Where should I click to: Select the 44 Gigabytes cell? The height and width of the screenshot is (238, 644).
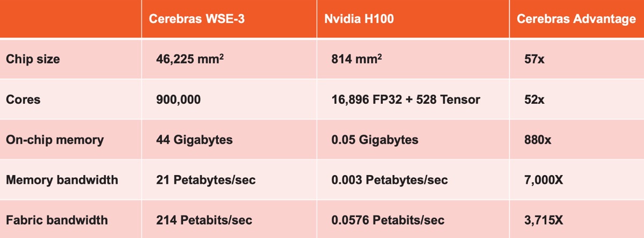tap(194, 140)
